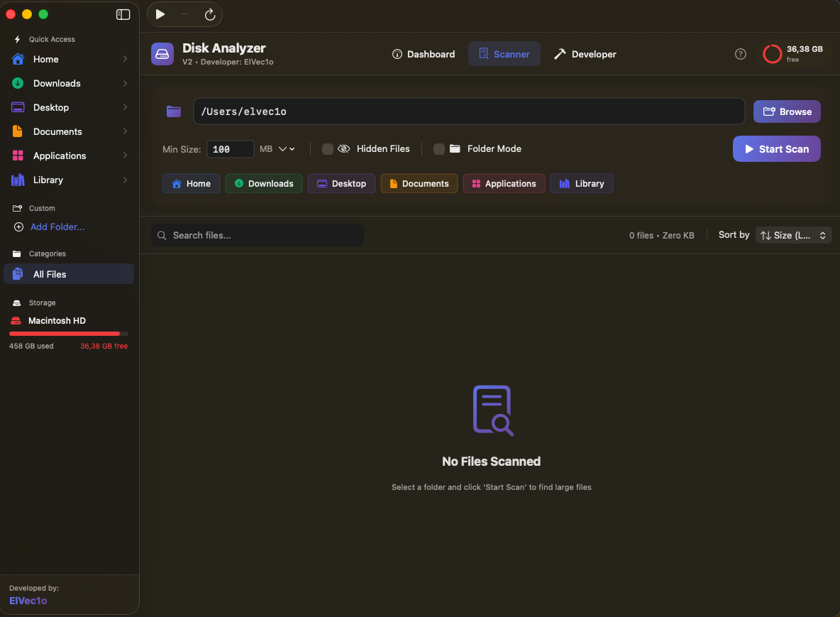Open the Developer tab
This screenshot has height=617, width=840.
[x=585, y=54]
